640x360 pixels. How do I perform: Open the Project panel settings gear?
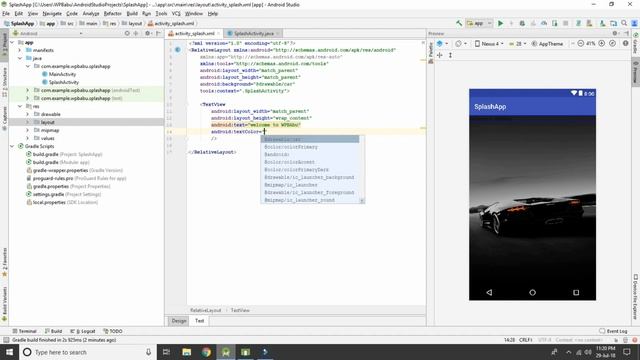tap(148, 33)
